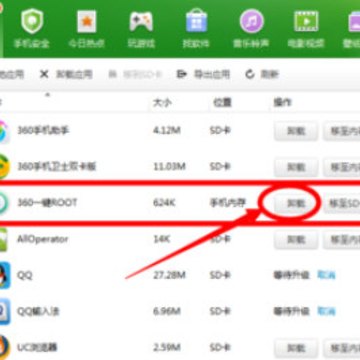Image resolution: width=360 pixels, height=360 pixels.
Task: Toggle sort arrow above the name column
Action: pyautogui.click(x=47, y=95)
